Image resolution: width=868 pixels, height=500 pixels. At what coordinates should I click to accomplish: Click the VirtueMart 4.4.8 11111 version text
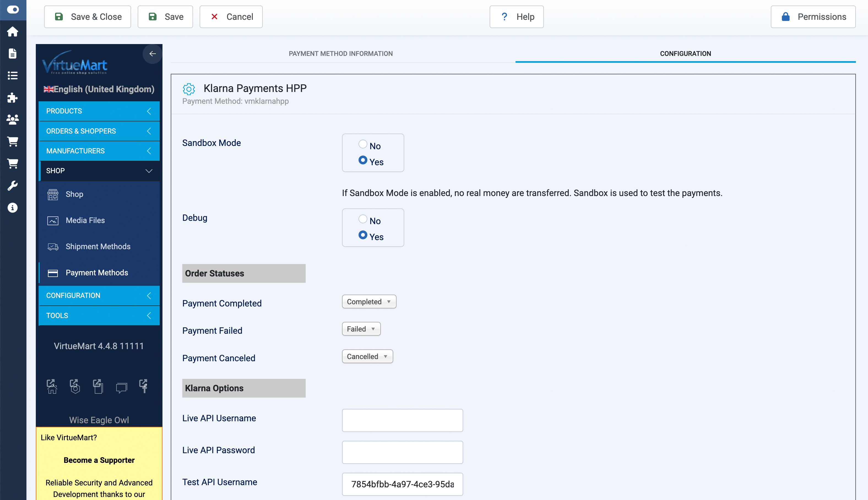click(99, 346)
